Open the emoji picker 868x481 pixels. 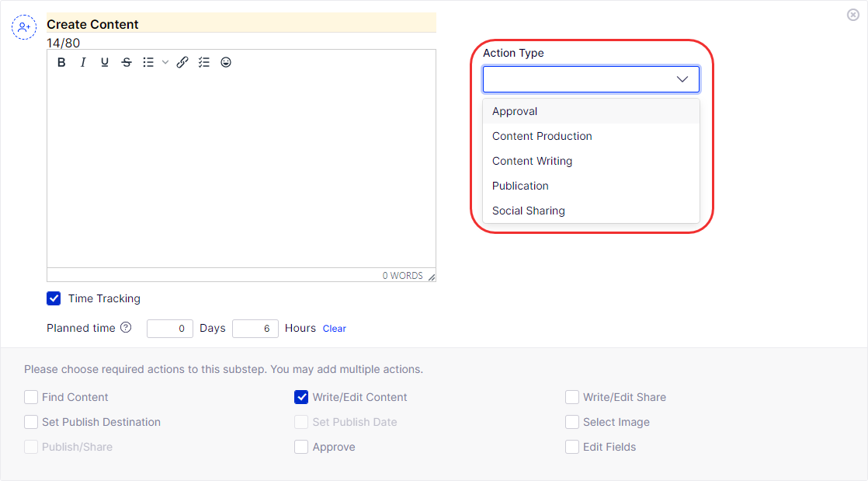point(226,63)
